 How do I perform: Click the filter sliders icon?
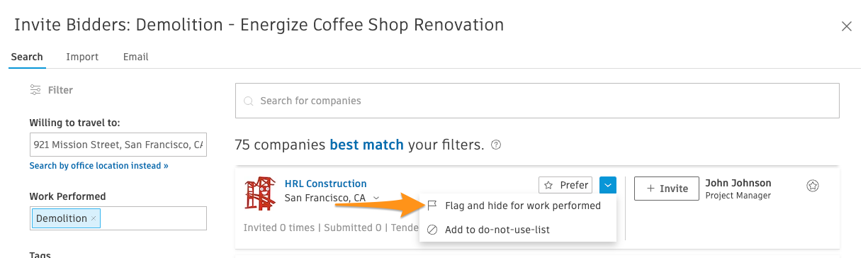[35, 90]
